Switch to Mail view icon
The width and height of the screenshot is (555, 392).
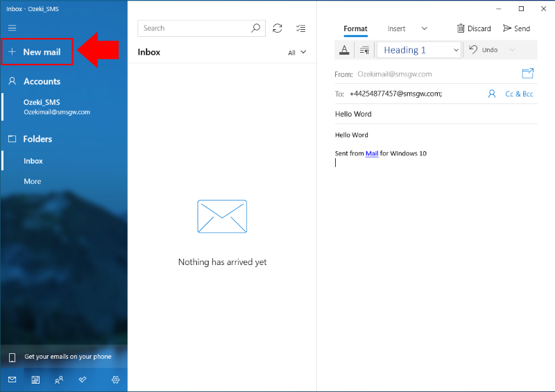[12, 380]
